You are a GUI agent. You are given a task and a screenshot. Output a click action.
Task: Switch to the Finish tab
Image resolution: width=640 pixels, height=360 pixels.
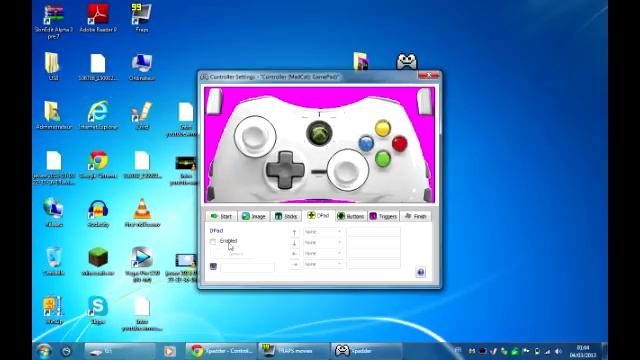pos(415,216)
